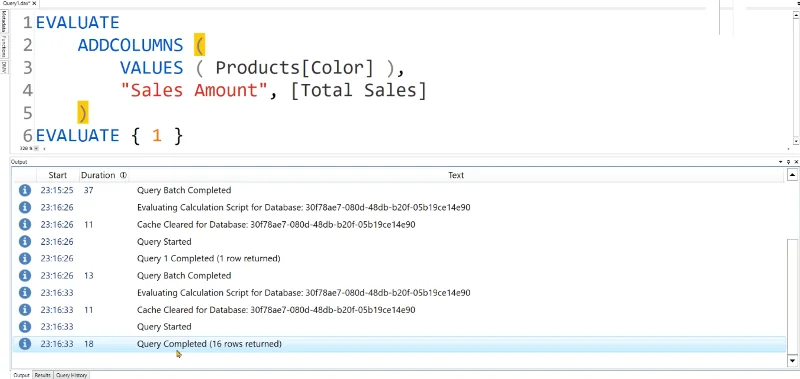Click the output list scroll up arrow
Viewport: 800px width, 379px height.
[792, 175]
